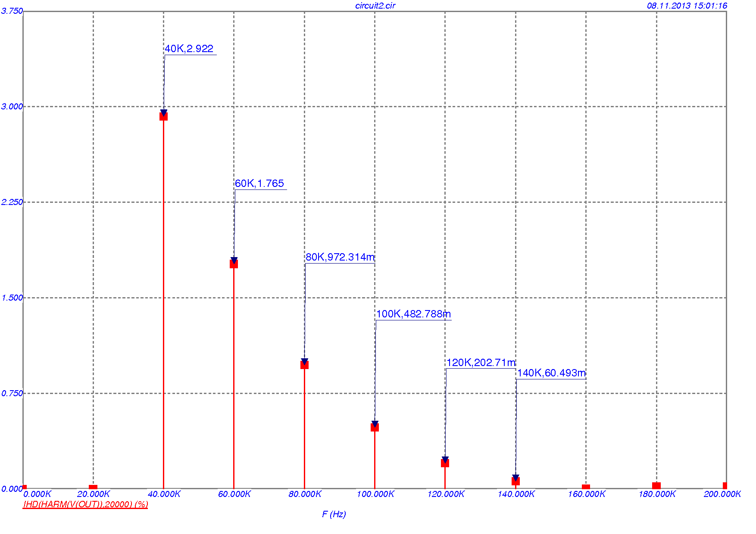Click the 'F (Hz)' axis title

point(334,514)
